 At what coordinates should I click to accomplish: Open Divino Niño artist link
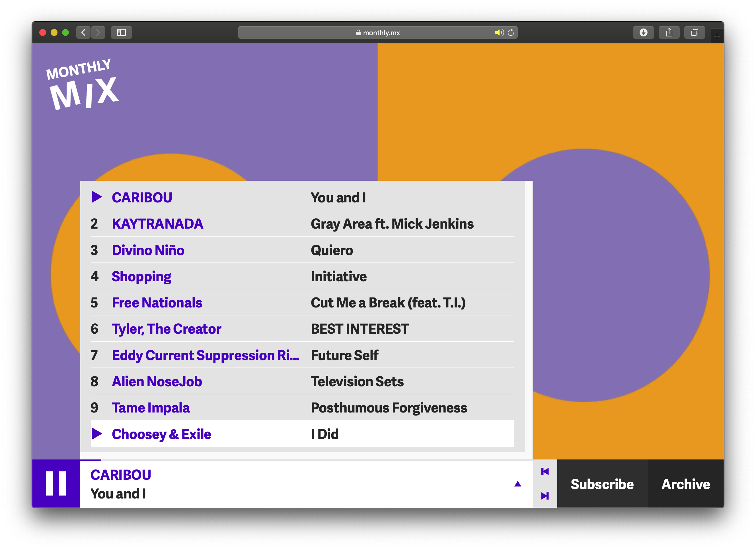[148, 250]
